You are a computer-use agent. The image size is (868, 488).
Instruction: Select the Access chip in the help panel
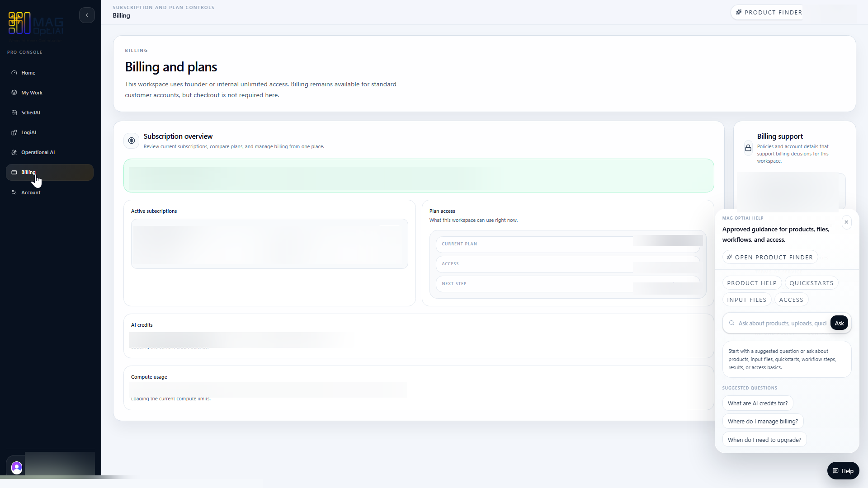(x=791, y=300)
